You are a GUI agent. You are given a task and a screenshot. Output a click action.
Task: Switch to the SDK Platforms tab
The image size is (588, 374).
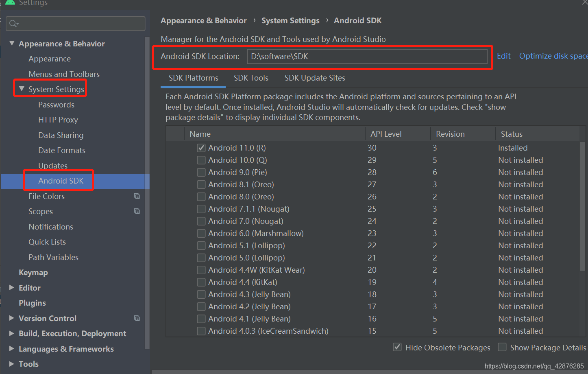point(193,78)
